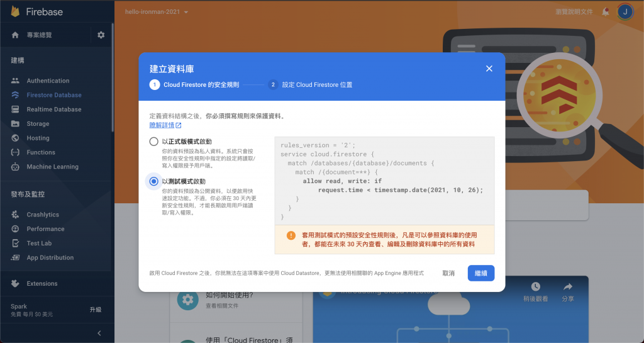Click the video share arrow icon

tap(568, 286)
